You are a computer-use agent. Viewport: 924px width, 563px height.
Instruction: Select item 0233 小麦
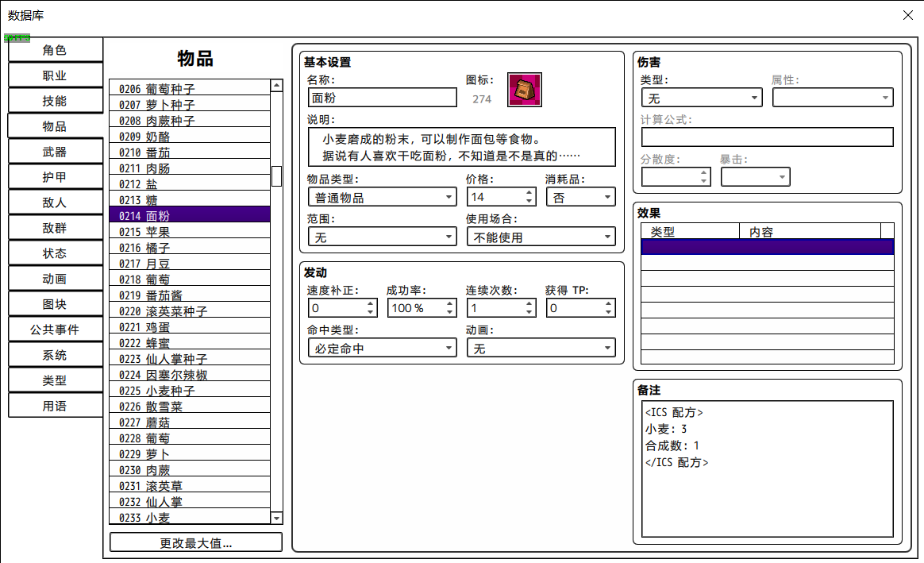(x=190, y=517)
